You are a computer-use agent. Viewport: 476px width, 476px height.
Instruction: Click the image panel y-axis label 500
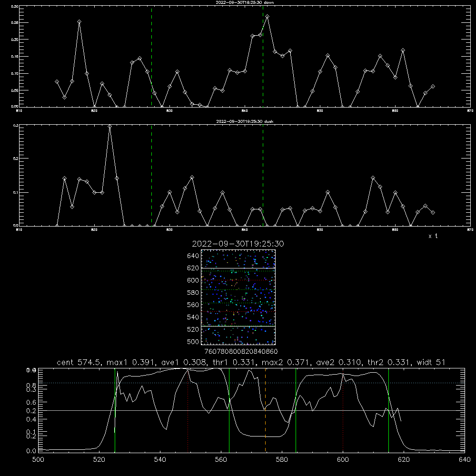point(193,342)
